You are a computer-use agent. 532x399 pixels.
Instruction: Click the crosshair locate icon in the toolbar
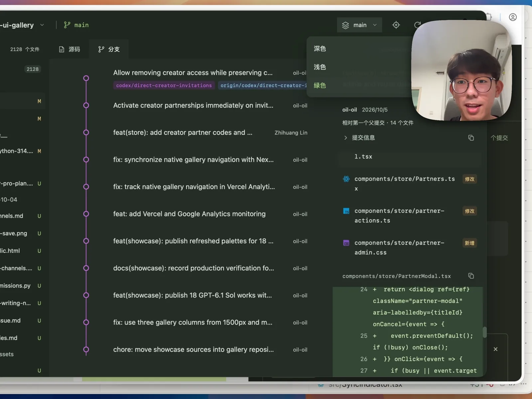(x=396, y=25)
